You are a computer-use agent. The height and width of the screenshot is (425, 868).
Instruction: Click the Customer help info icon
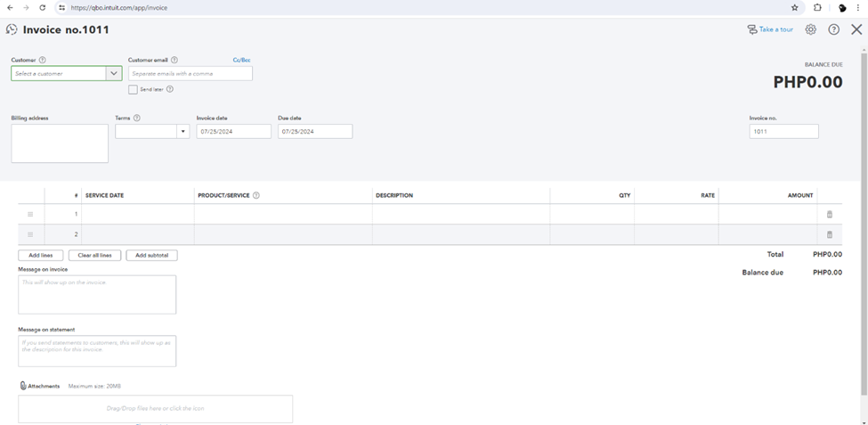(x=43, y=60)
